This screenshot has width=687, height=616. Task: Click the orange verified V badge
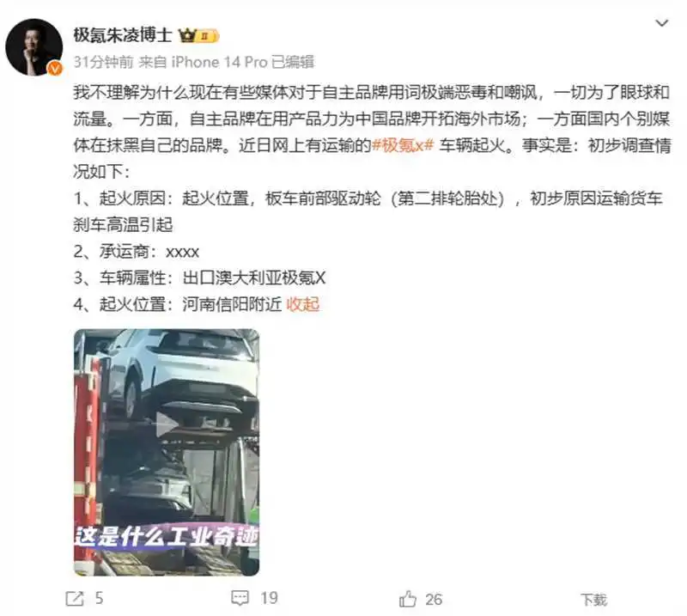point(55,68)
